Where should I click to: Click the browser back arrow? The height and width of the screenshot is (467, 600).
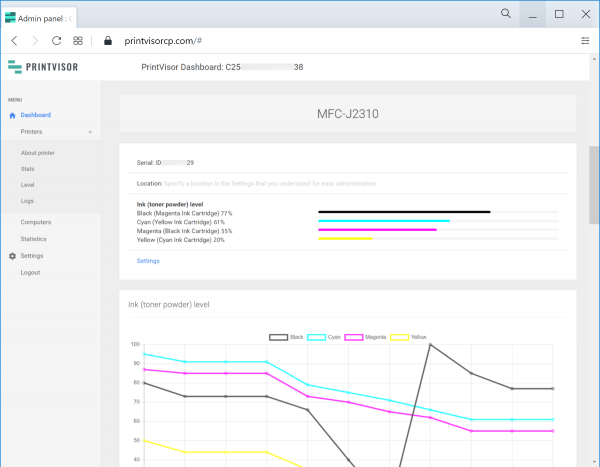click(15, 41)
